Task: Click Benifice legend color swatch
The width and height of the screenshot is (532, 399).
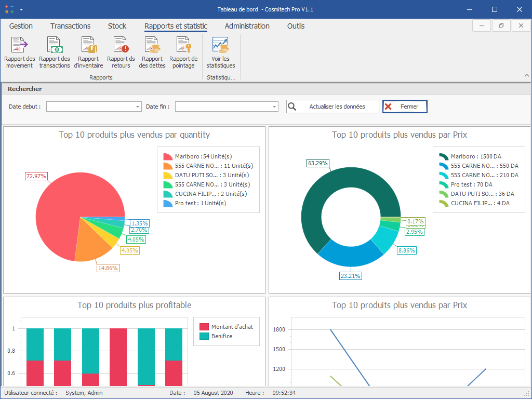Action: (204, 336)
